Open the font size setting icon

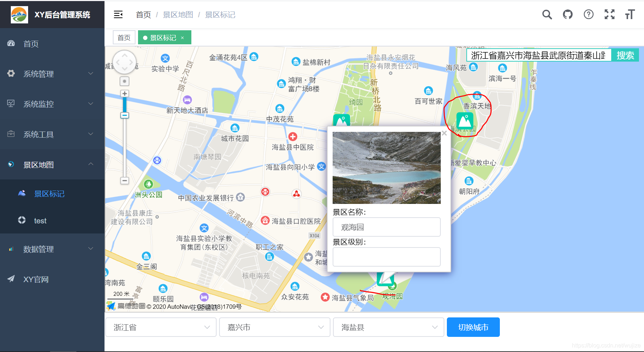630,14
